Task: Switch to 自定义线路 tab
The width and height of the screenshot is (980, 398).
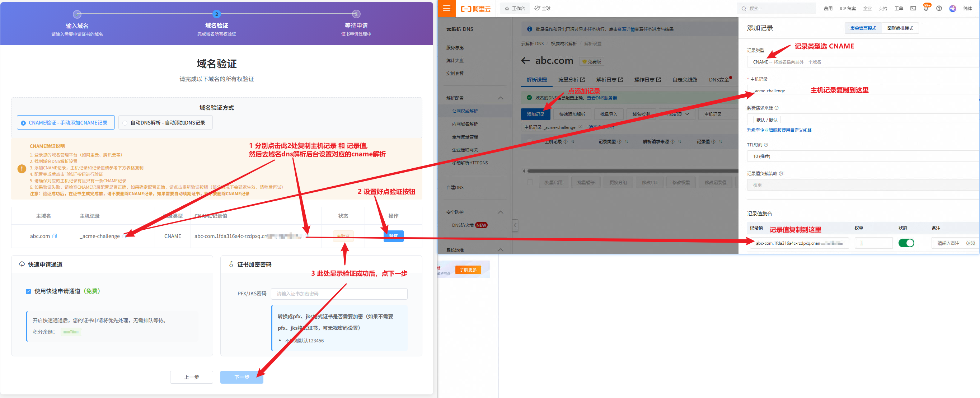Action: (x=684, y=80)
